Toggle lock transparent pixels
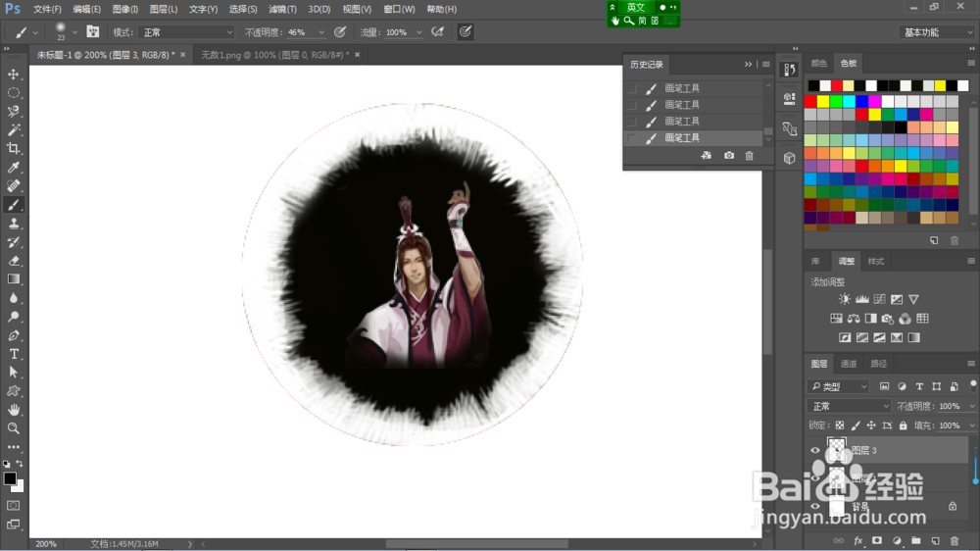The height and width of the screenshot is (551, 980). (x=840, y=426)
